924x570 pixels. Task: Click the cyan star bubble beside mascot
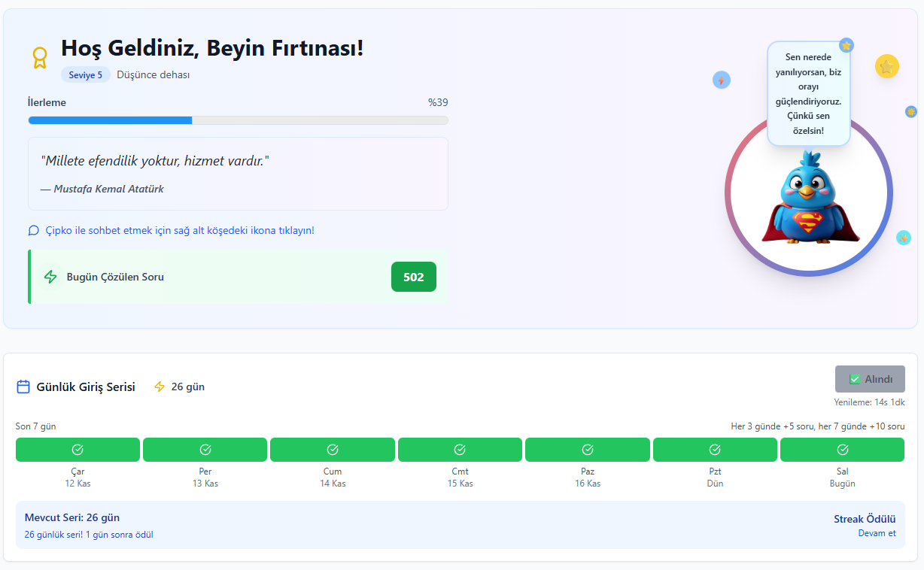[x=904, y=238]
